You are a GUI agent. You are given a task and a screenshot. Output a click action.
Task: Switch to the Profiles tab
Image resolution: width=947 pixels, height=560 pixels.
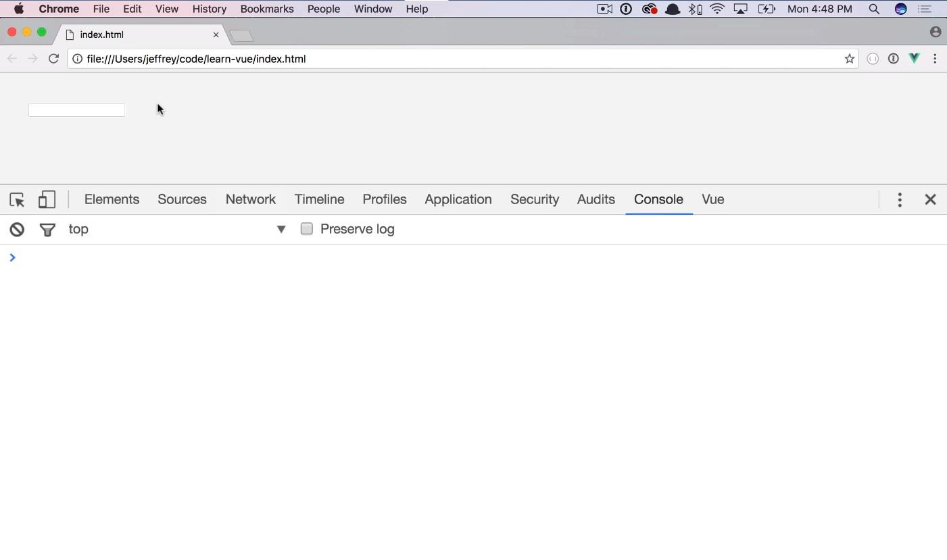pos(385,199)
